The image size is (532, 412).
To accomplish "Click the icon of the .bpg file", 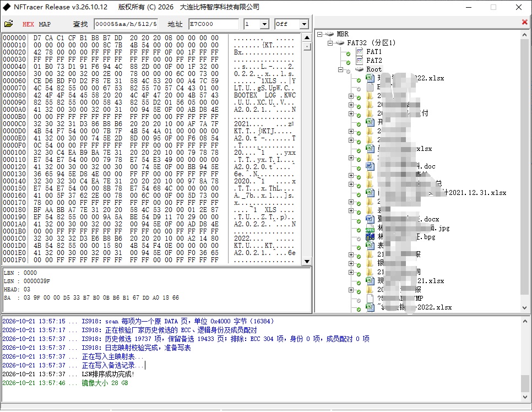I will (370, 237).
